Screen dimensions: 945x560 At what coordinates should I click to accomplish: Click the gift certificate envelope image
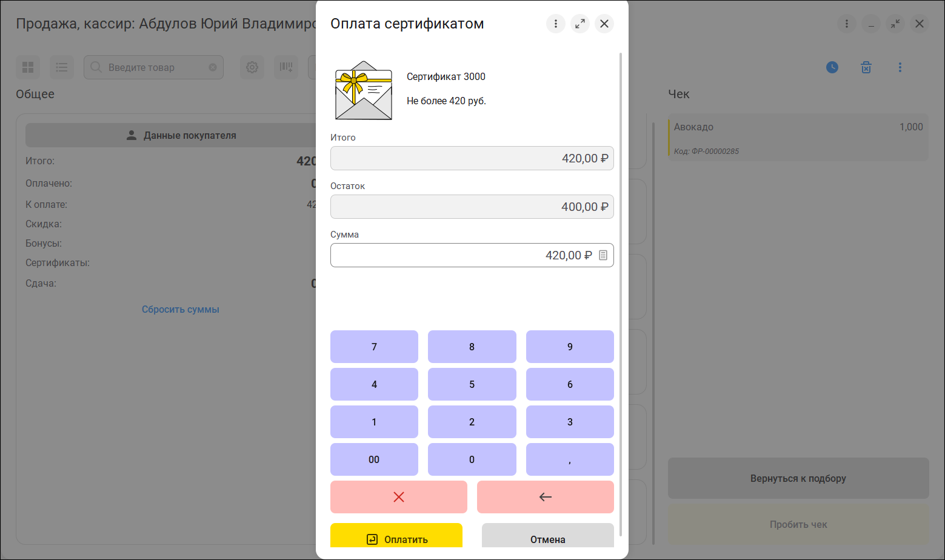pyautogui.click(x=364, y=90)
